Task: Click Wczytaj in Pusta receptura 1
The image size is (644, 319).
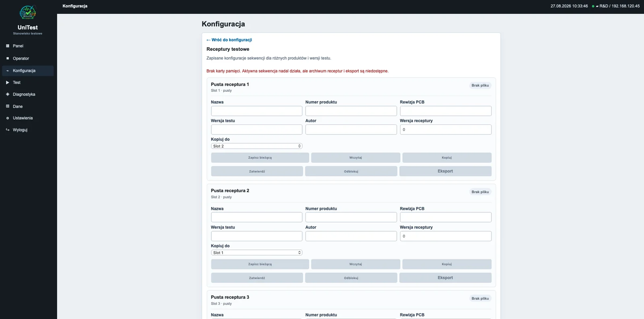Action: click(x=355, y=157)
